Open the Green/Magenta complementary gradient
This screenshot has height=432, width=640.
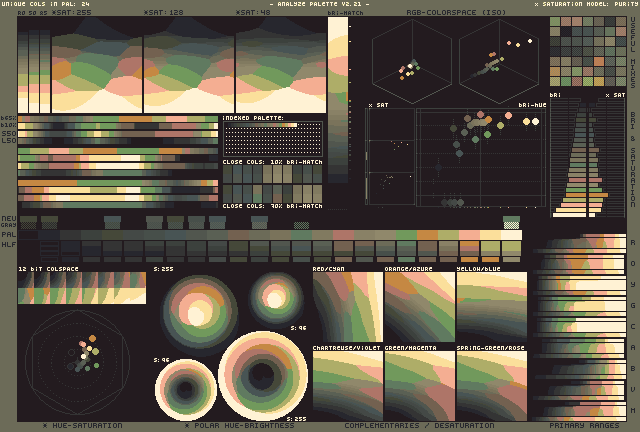point(419,385)
